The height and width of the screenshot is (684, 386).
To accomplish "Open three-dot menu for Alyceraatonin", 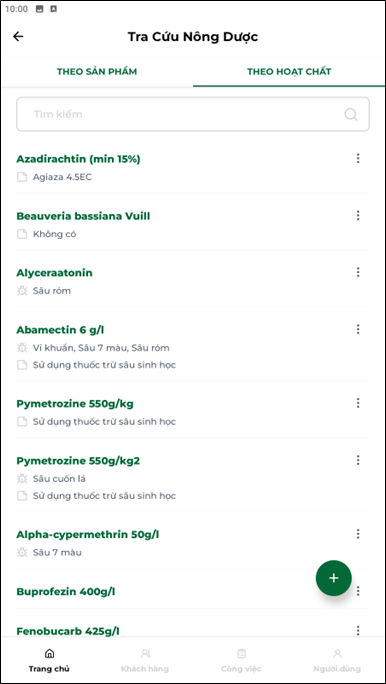I will [x=358, y=272].
